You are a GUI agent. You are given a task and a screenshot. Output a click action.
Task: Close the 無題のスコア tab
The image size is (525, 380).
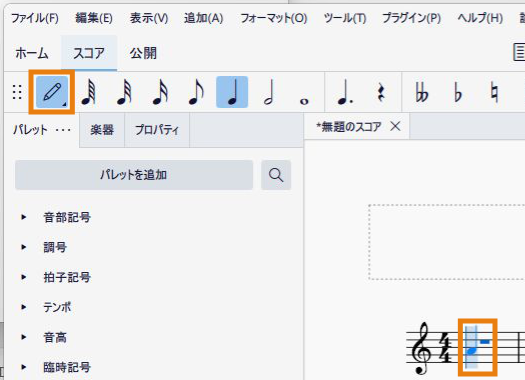pyautogui.click(x=395, y=126)
